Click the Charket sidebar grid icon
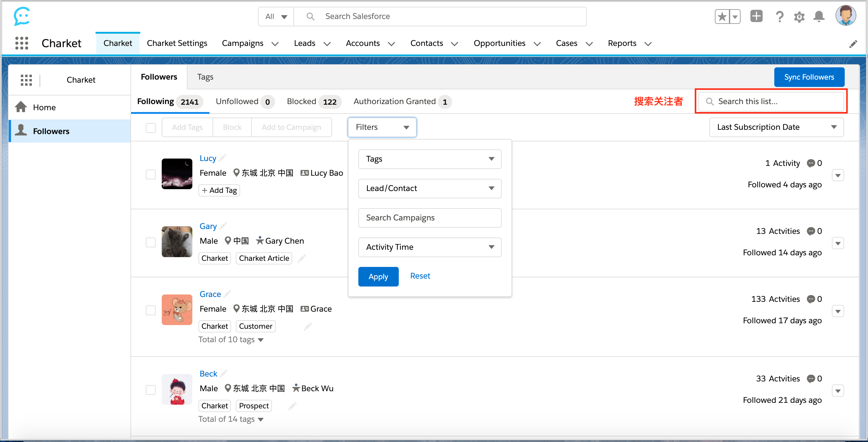This screenshot has width=868, height=442. point(26,80)
